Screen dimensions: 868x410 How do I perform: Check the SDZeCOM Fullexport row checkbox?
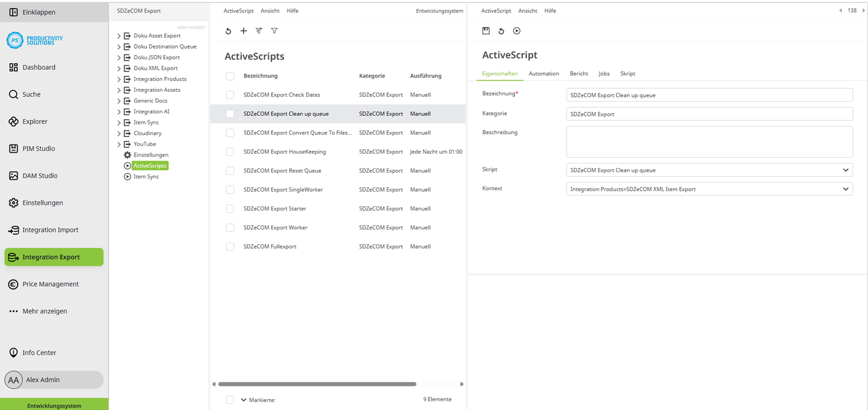(230, 246)
